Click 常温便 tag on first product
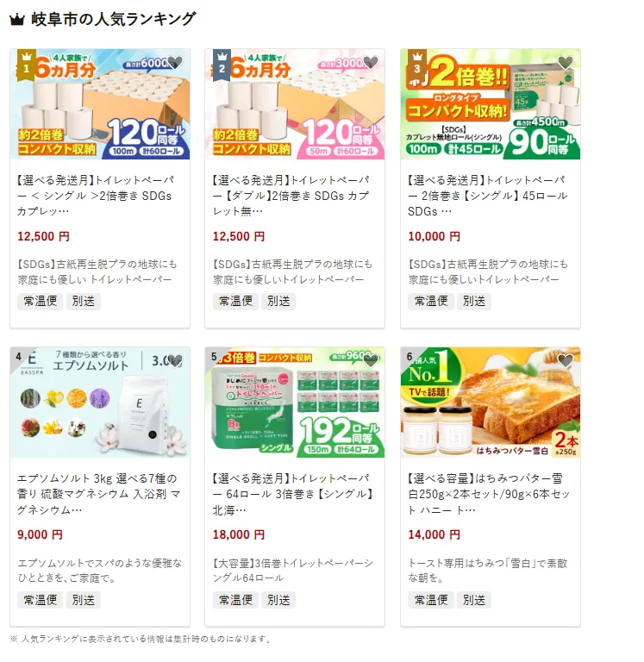This screenshot has width=644, height=662. click(41, 302)
